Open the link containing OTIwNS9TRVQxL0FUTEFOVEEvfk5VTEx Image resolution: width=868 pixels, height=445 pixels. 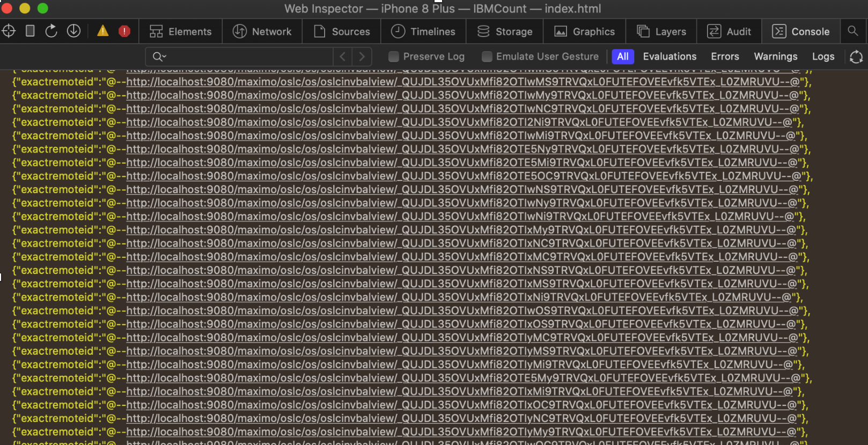461,189
